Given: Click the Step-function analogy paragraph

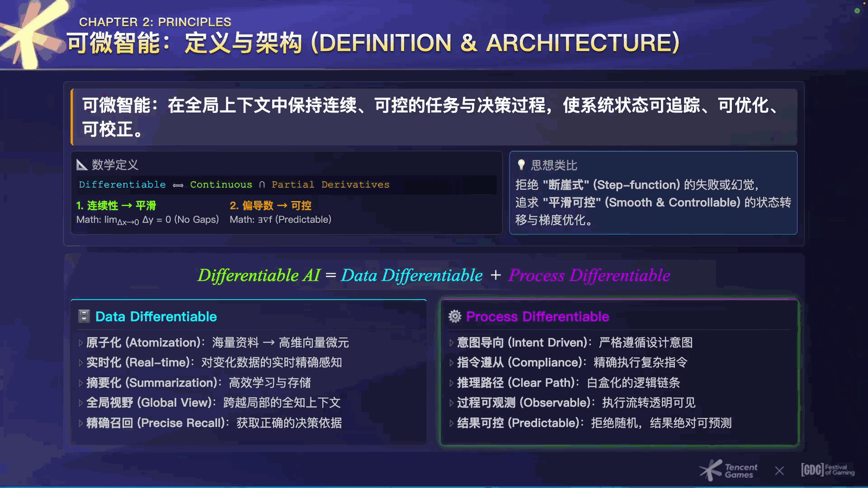Looking at the screenshot, I should (x=653, y=202).
